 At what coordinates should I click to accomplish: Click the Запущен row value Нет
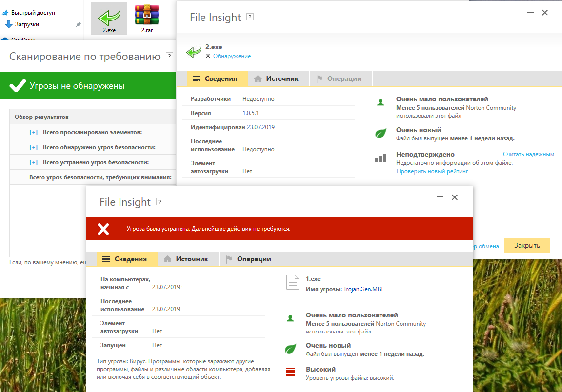click(x=157, y=345)
